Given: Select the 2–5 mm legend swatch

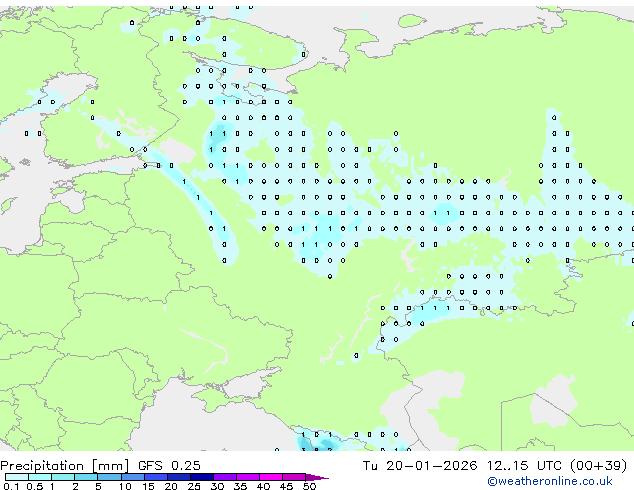Looking at the screenshot, I should tap(86, 477).
